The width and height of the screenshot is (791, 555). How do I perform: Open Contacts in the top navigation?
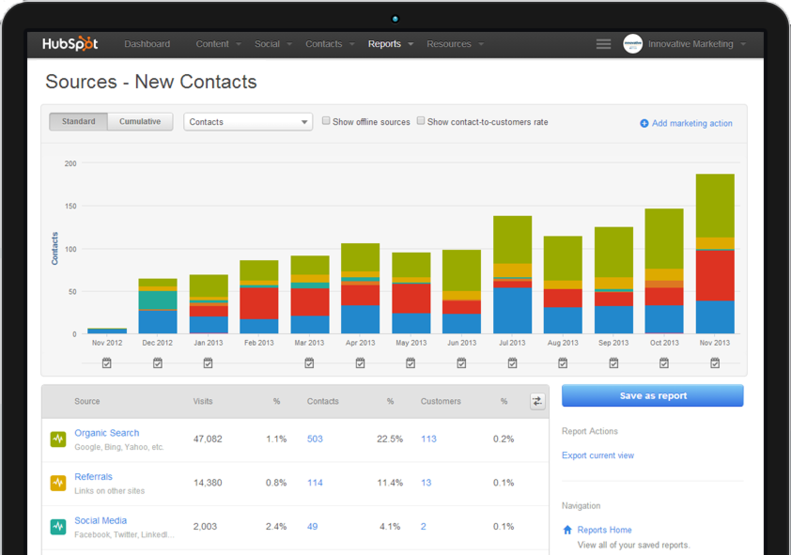[323, 44]
